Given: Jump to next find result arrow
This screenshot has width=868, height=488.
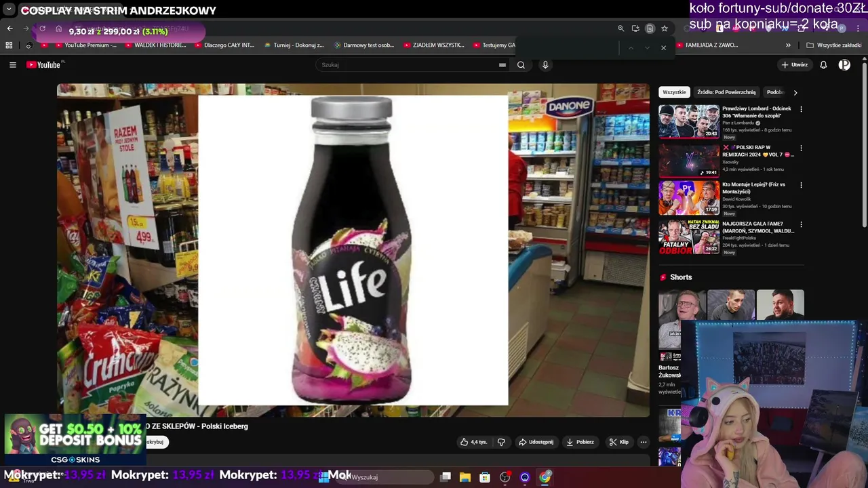Looking at the screenshot, I should tap(646, 48).
